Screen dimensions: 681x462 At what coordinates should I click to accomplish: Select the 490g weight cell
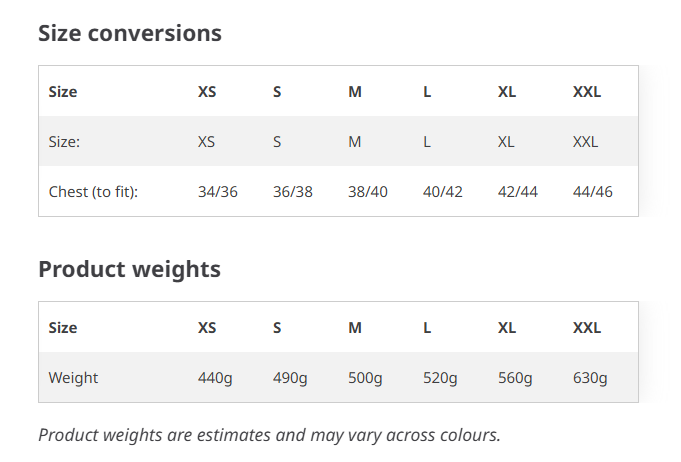290,378
